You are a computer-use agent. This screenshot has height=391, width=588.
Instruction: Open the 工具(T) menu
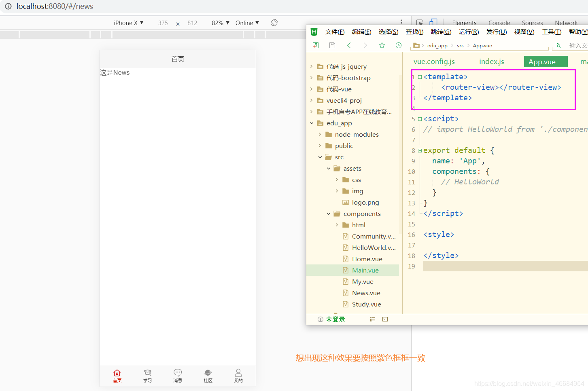coord(552,32)
